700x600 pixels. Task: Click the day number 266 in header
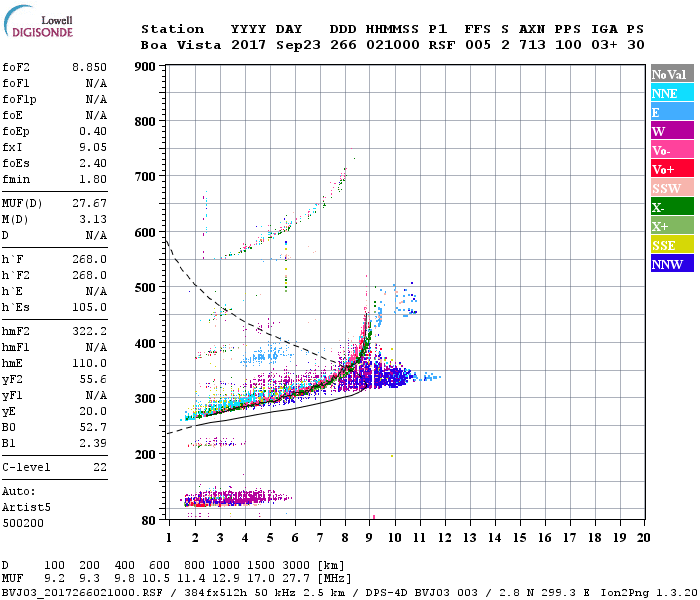pyautogui.click(x=343, y=45)
